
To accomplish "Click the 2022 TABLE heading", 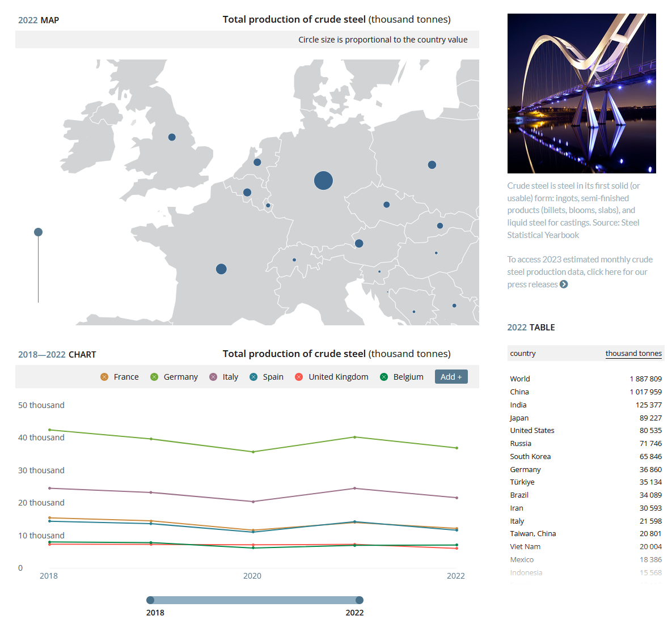I will 531,328.
